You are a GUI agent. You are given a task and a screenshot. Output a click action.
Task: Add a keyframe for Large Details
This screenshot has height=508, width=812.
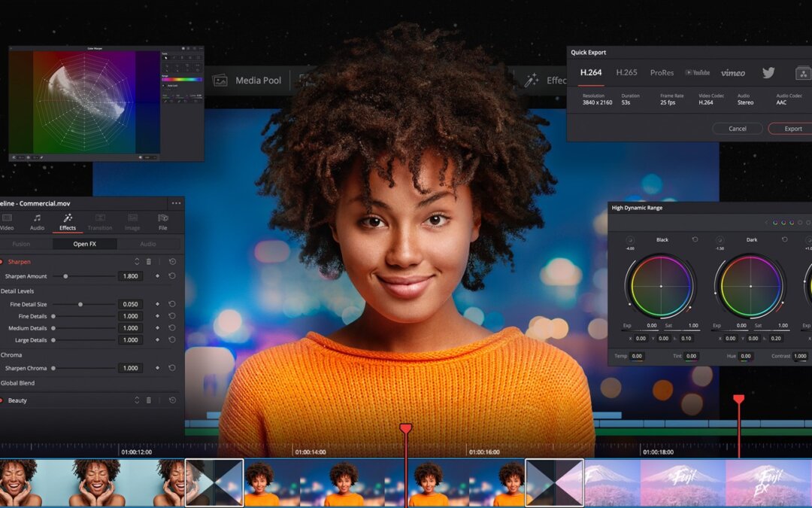(x=157, y=340)
